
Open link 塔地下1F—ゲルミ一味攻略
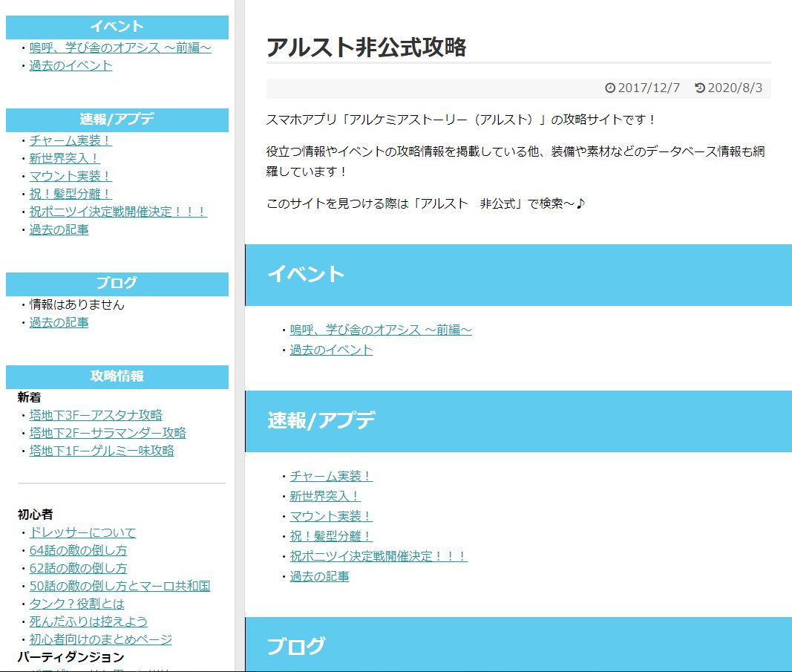pyautogui.click(x=102, y=450)
